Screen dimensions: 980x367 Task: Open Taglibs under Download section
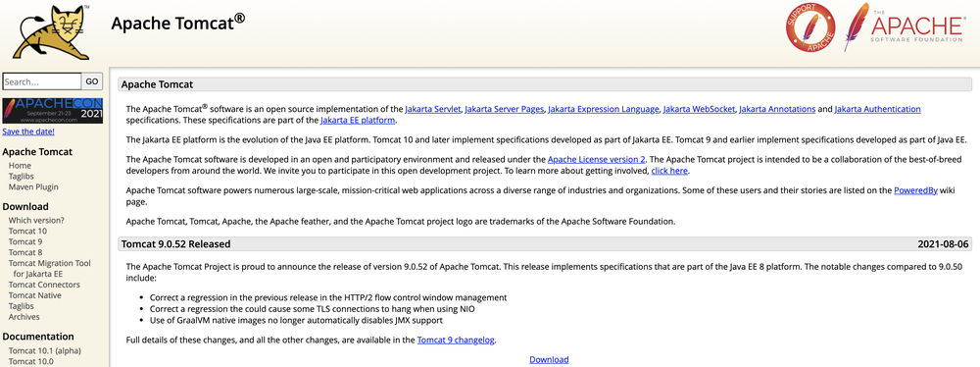point(22,306)
